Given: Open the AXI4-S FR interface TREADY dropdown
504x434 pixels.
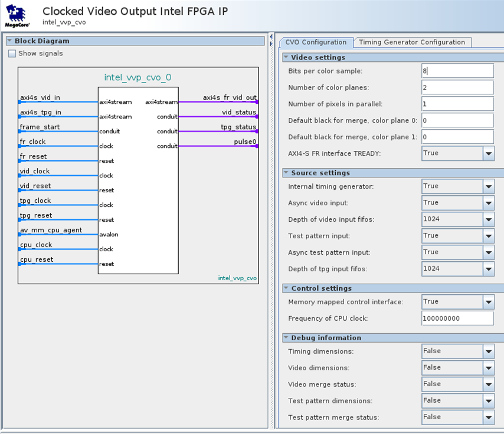Looking at the screenshot, I should click(x=488, y=153).
